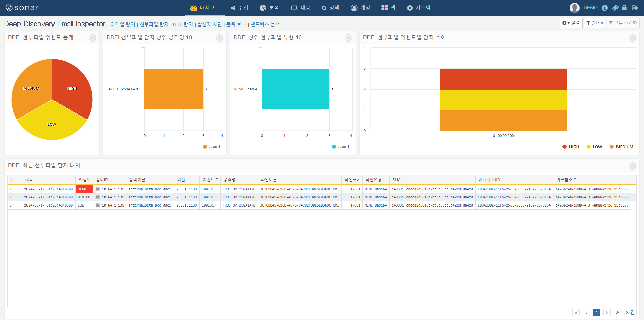Click the logout icon in header
Image resolution: width=644 pixels, height=320 pixels.
click(x=635, y=8)
